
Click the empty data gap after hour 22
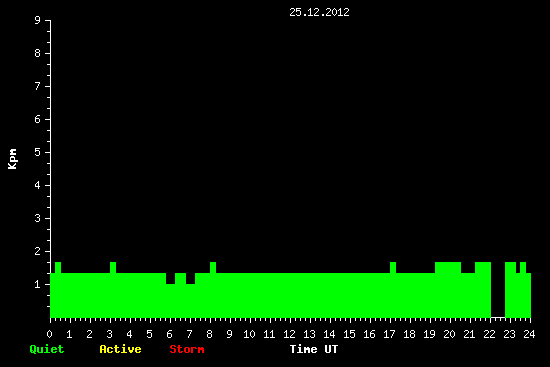coord(498,290)
